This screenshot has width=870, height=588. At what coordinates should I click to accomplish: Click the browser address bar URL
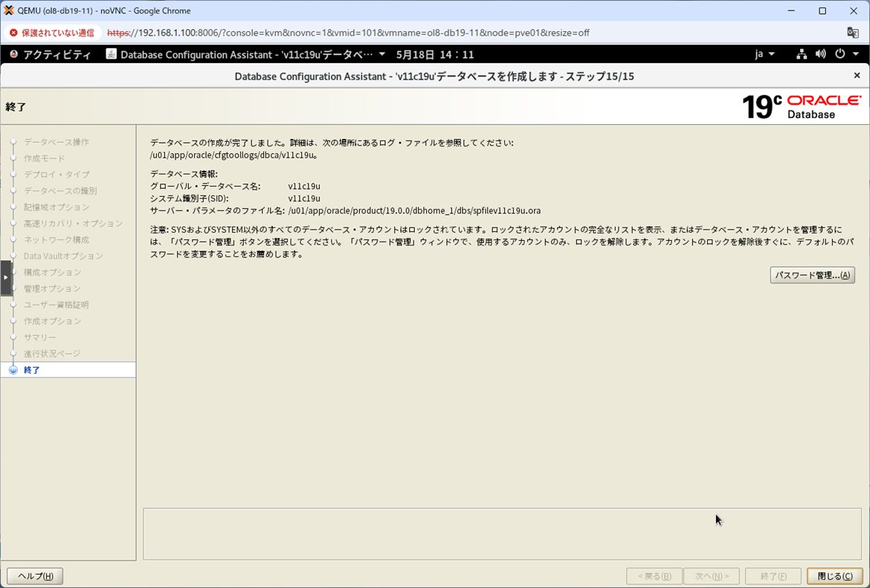(348, 33)
